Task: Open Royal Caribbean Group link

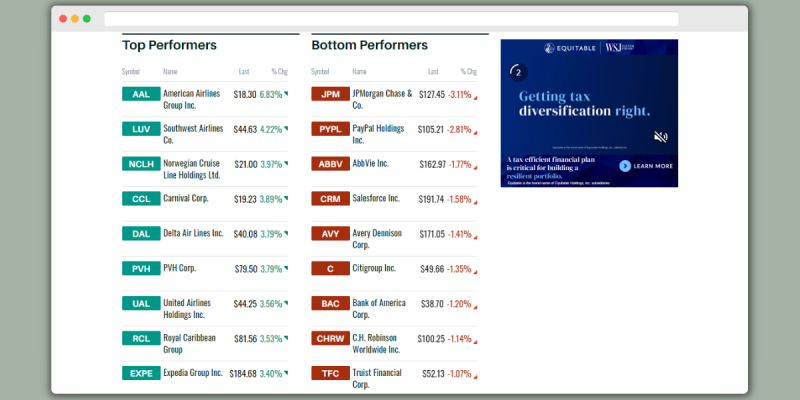Action: pos(189,343)
